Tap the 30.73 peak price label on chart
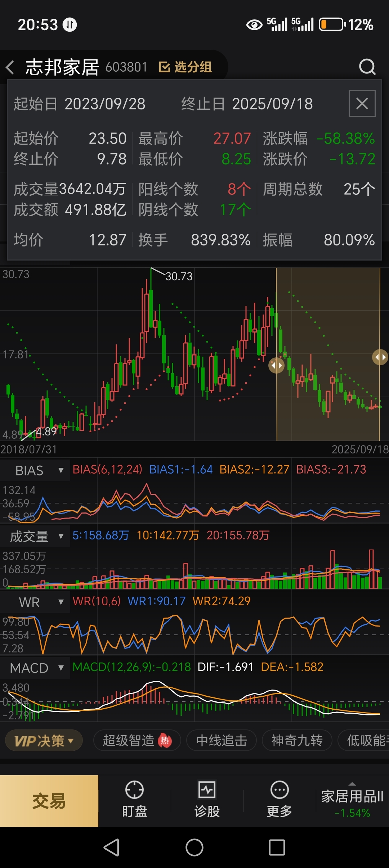Image resolution: width=389 pixels, height=868 pixels. [x=179, y=276]
